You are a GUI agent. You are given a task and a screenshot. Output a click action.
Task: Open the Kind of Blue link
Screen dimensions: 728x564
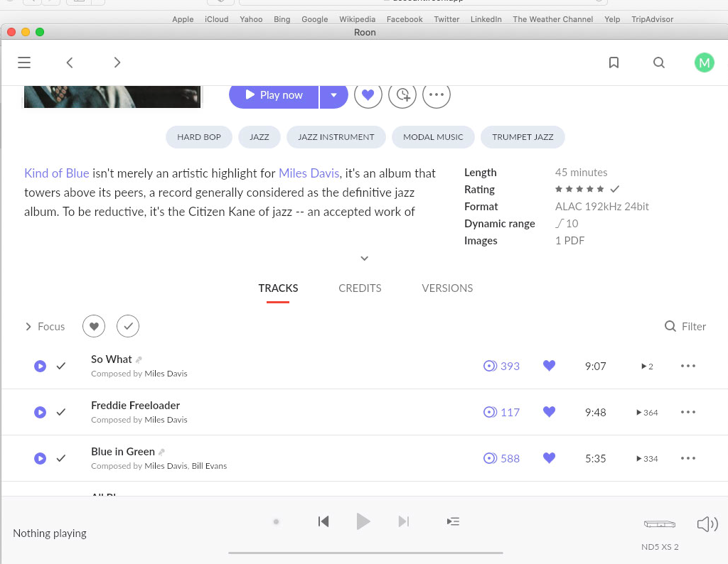(57, 173)
